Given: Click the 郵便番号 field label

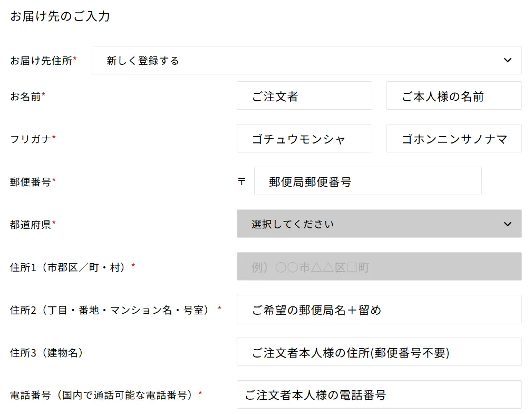Looking at the screenshot, I should pos(31,182).
